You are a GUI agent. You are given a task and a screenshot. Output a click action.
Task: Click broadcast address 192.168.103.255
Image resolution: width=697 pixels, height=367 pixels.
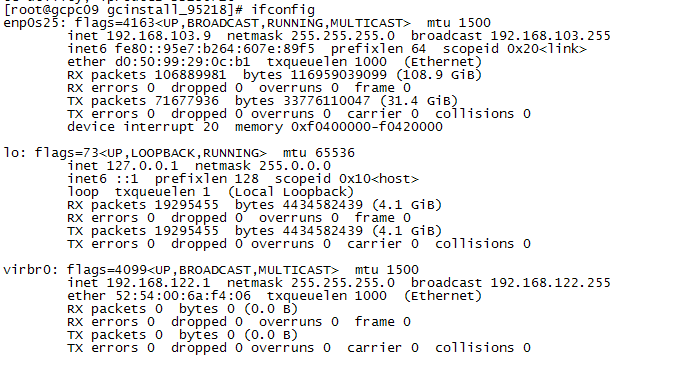point(550,36)
